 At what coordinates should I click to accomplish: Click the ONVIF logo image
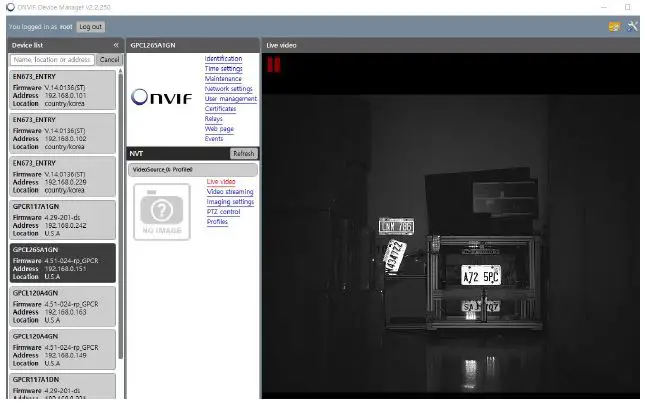tap(162, 97)
